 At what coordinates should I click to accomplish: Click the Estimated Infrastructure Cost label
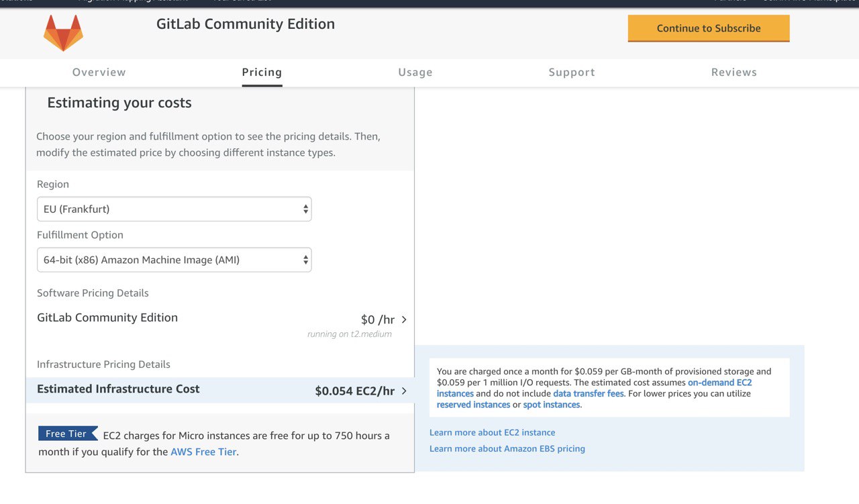tap(118, 389)
